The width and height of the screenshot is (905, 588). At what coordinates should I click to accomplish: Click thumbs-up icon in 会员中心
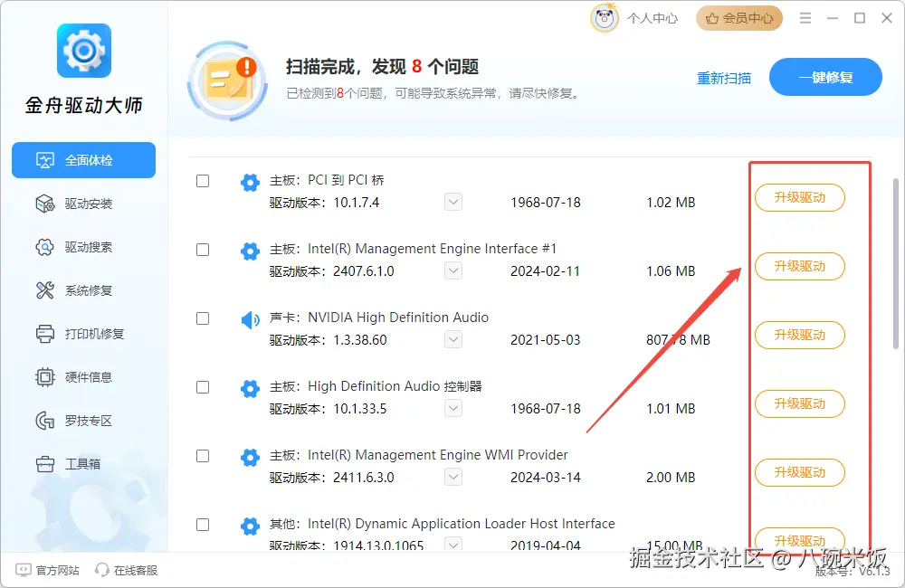(712, 18)
